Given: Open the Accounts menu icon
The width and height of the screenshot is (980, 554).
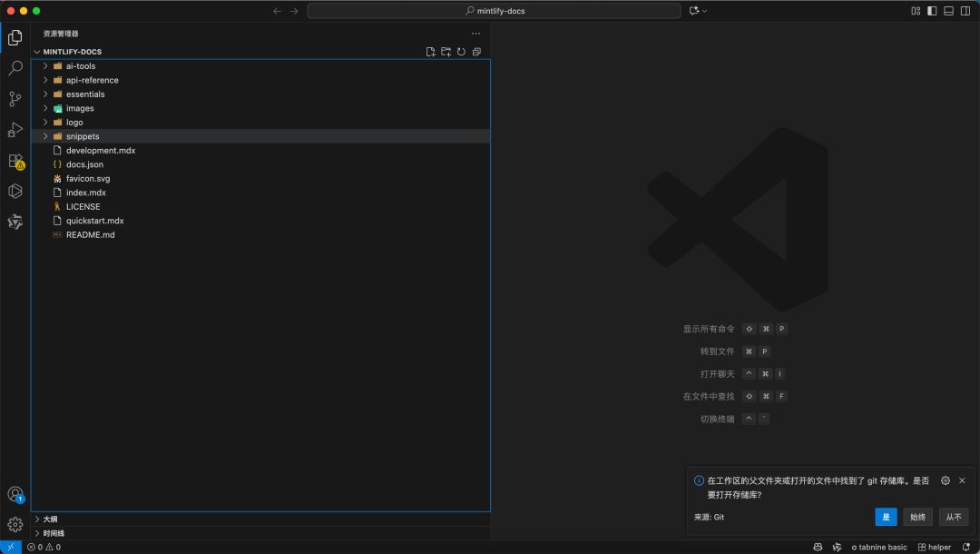Looking at the screenshot, I should point(15,494).
